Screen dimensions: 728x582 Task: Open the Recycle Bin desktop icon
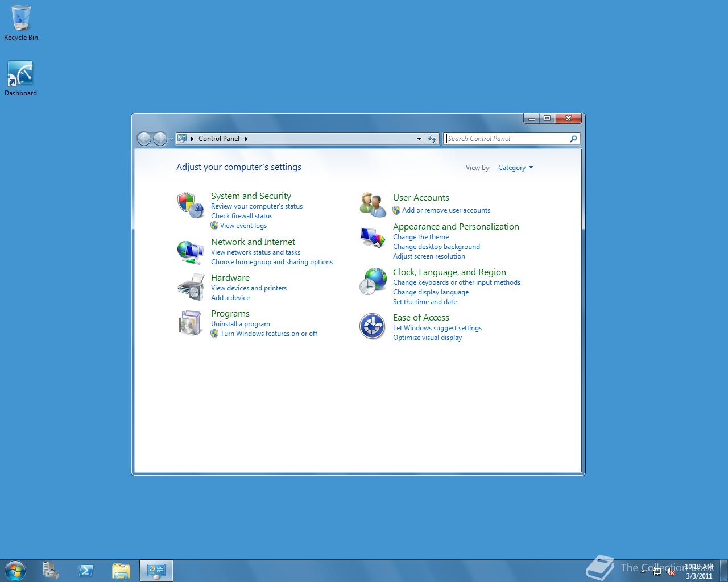tap(20, 23)
